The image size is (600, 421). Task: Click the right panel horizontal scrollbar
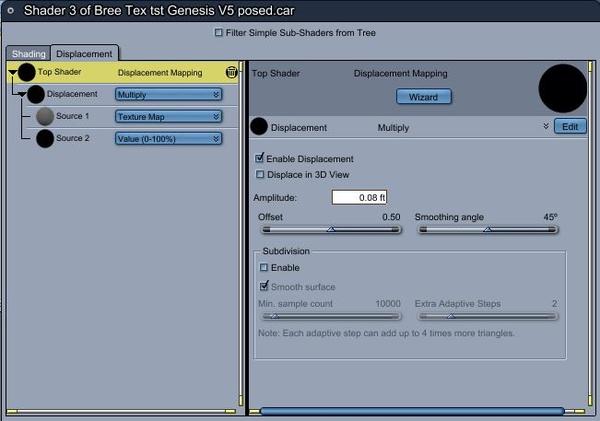(412, 411)
